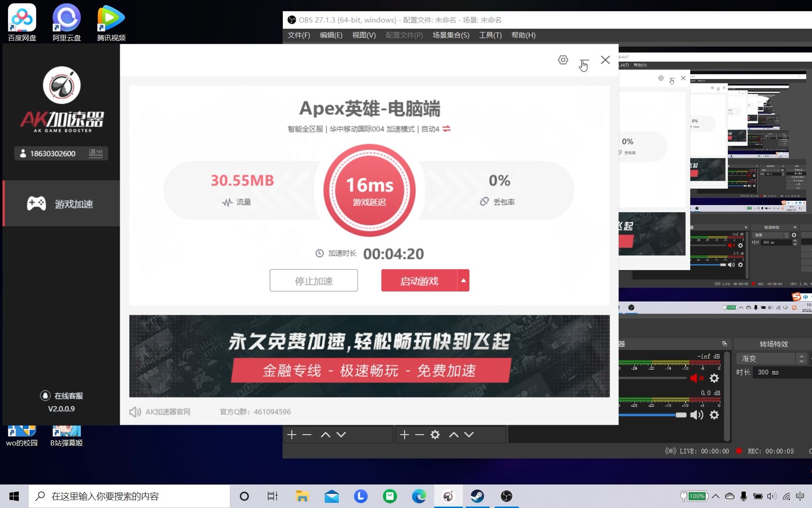Image resolution: width=812 pixels, height=508 pixels.
Task: Click the 16ms game latency circle
Action: click(x=369, y=190)
